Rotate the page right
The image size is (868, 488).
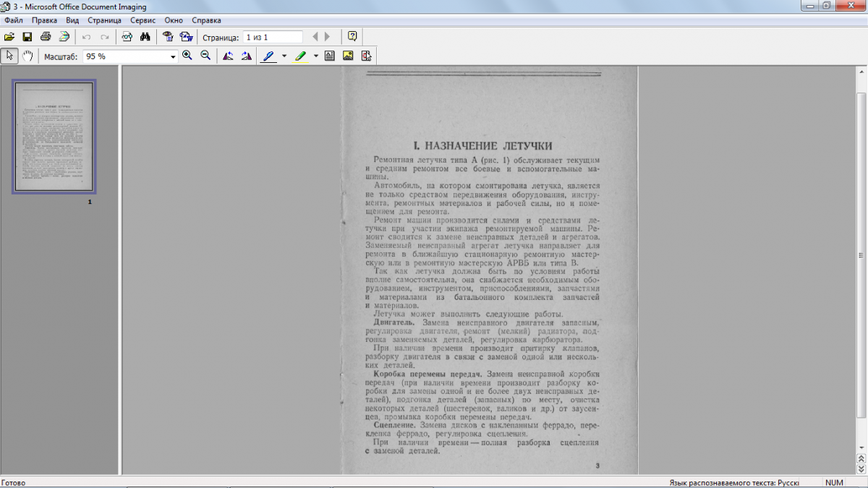[246, 56]
